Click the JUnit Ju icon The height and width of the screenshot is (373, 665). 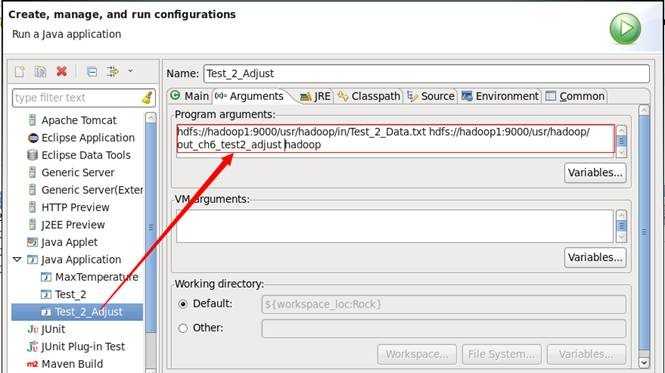33,329
